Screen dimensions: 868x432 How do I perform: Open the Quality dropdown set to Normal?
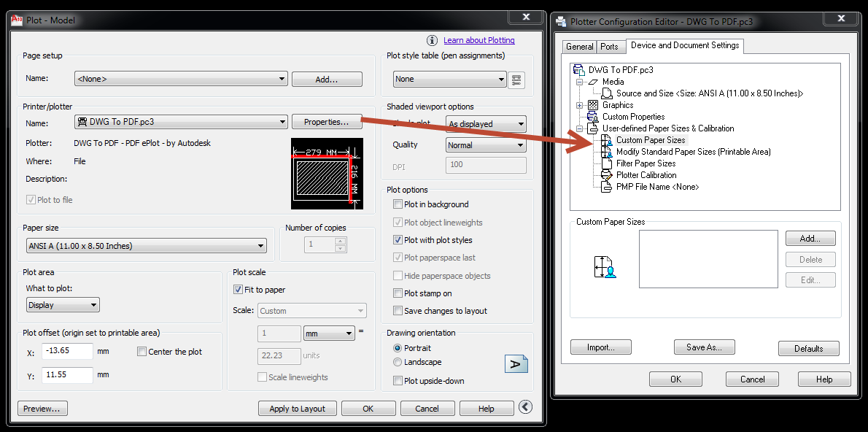coord(486,145)
